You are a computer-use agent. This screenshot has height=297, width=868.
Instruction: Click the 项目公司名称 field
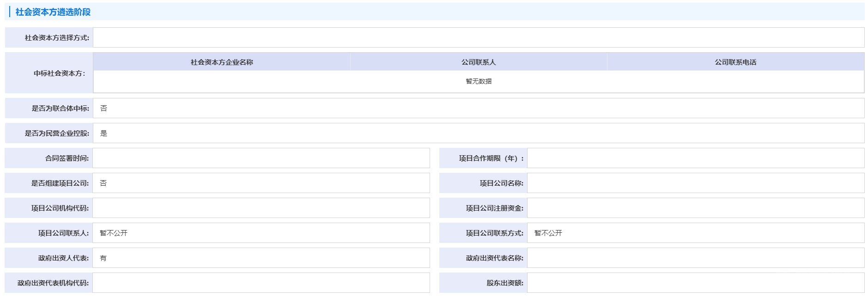tap(695, 183)
